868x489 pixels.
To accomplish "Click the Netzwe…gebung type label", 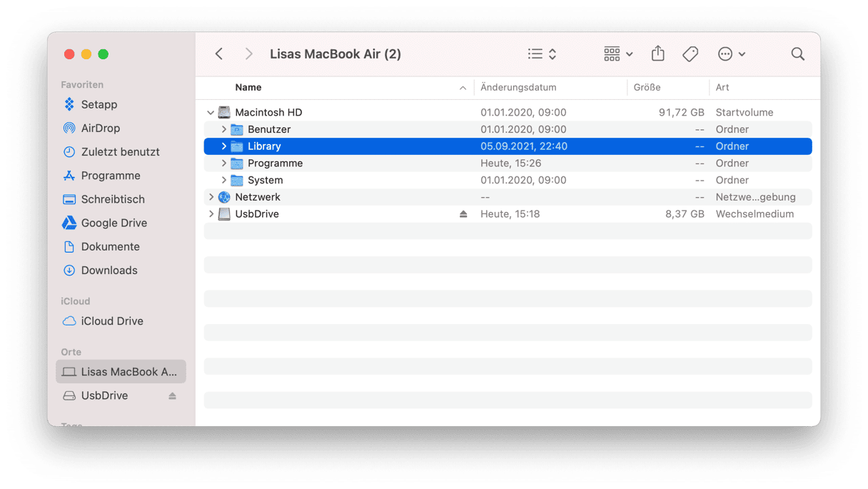I will pos(755,197).
